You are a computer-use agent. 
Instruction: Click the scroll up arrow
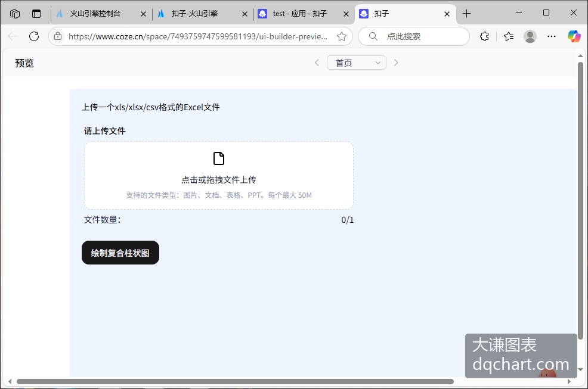click(580, 56)
